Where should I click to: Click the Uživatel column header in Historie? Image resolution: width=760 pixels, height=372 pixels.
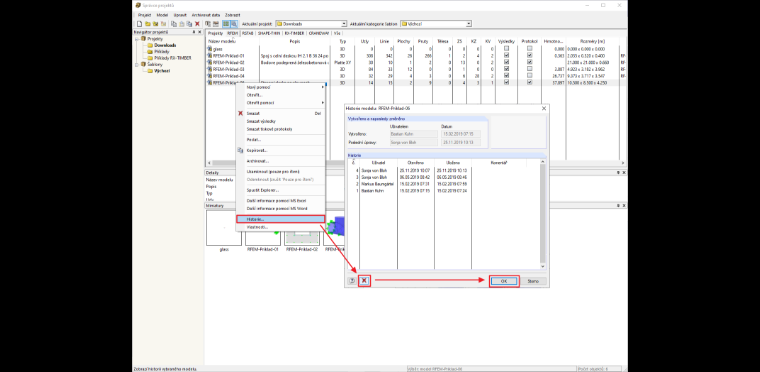pyautogui.click(x=378, y=162)
